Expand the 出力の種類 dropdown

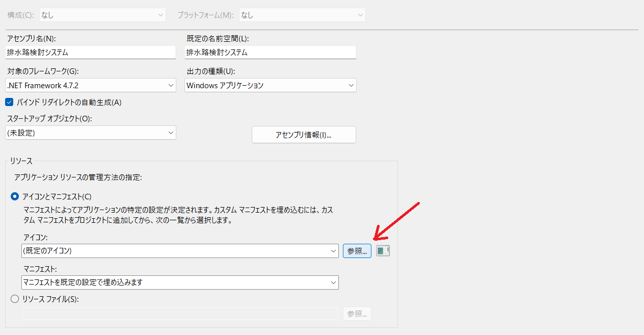pos(270,86)
